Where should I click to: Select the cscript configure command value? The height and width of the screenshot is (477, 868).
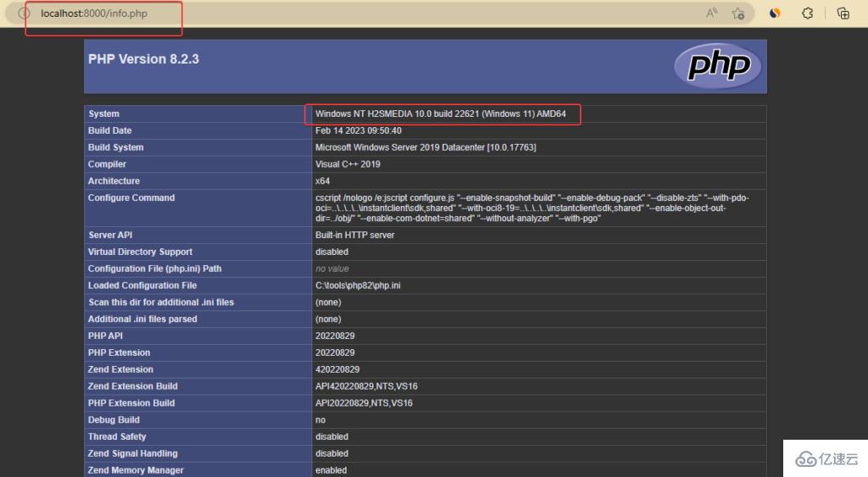(x=532, y=208)
